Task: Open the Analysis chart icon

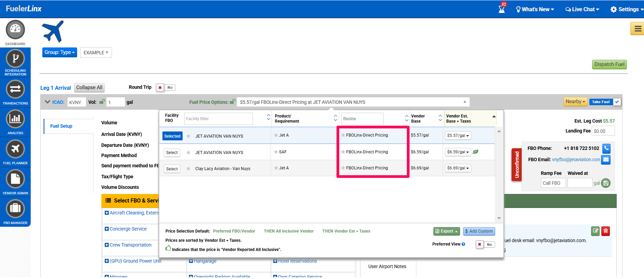Action: pyautogui.click(x=15, y=119)
